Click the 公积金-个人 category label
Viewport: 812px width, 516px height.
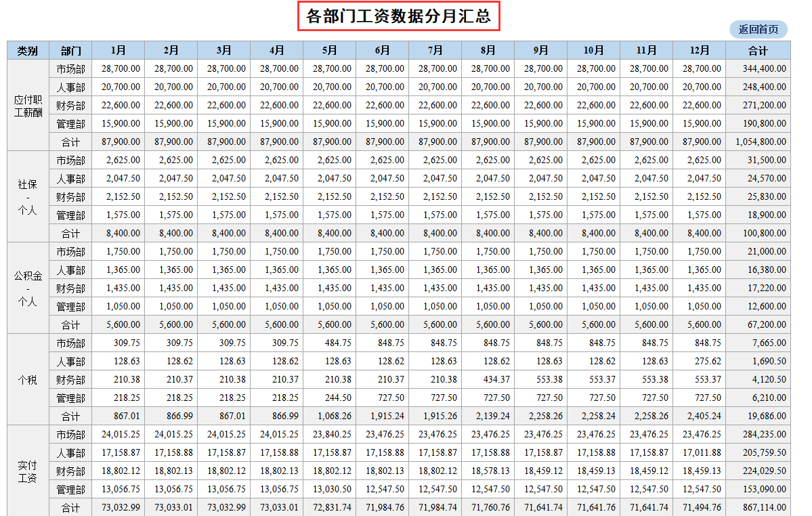click(x=27, y=288)
